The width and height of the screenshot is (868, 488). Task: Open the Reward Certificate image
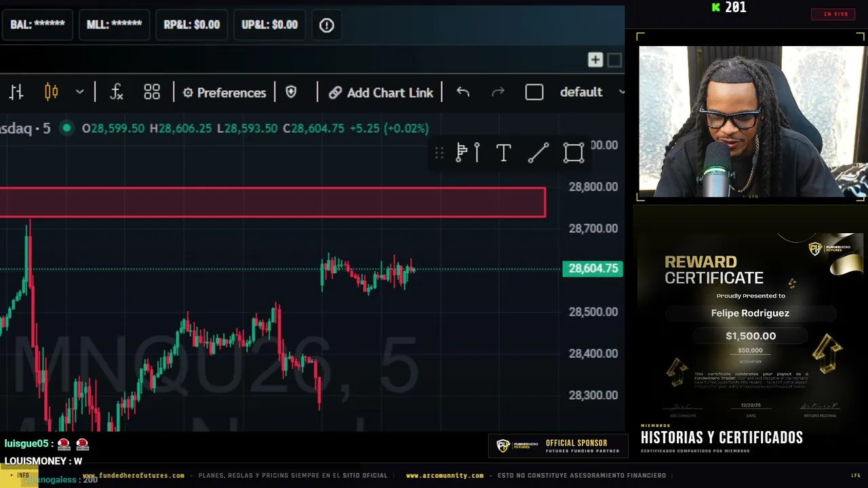click(751, 327)
